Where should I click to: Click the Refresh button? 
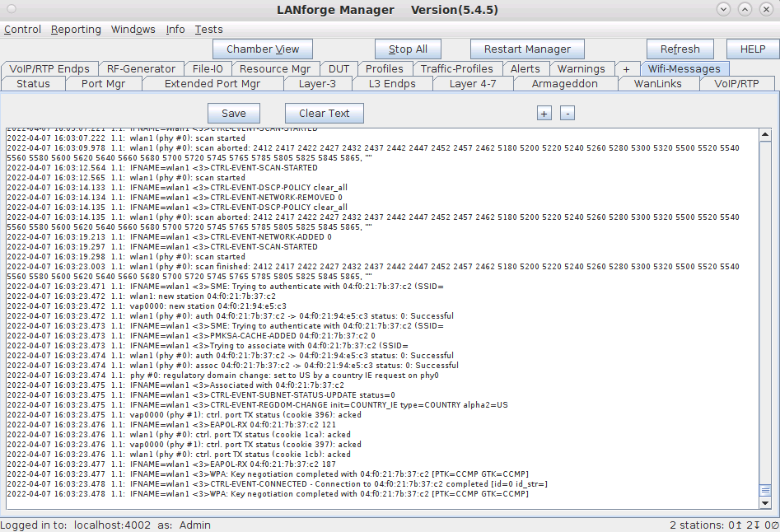click(680, 49)
